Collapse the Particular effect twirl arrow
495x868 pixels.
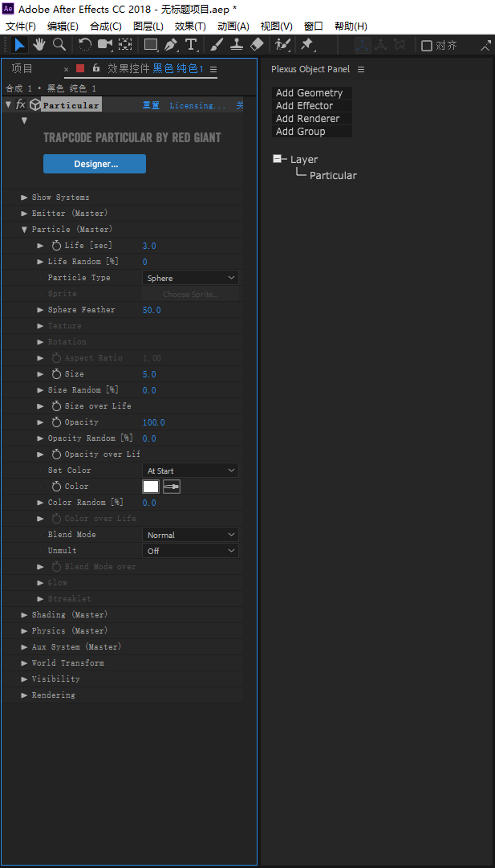8,104
